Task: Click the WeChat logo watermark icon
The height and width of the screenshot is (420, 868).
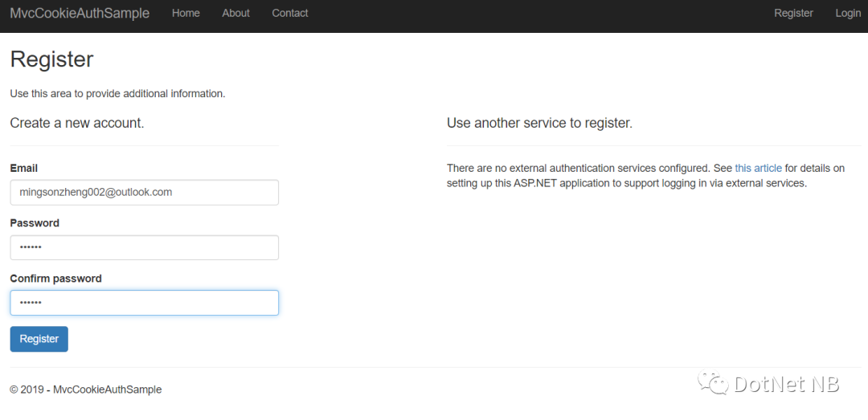Action: point(713,383)
